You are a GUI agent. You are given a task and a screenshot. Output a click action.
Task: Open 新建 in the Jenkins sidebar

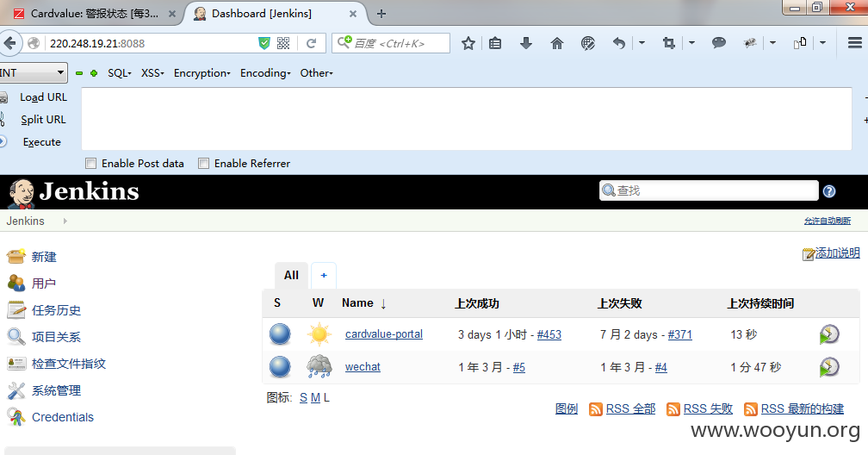[44, 257]
